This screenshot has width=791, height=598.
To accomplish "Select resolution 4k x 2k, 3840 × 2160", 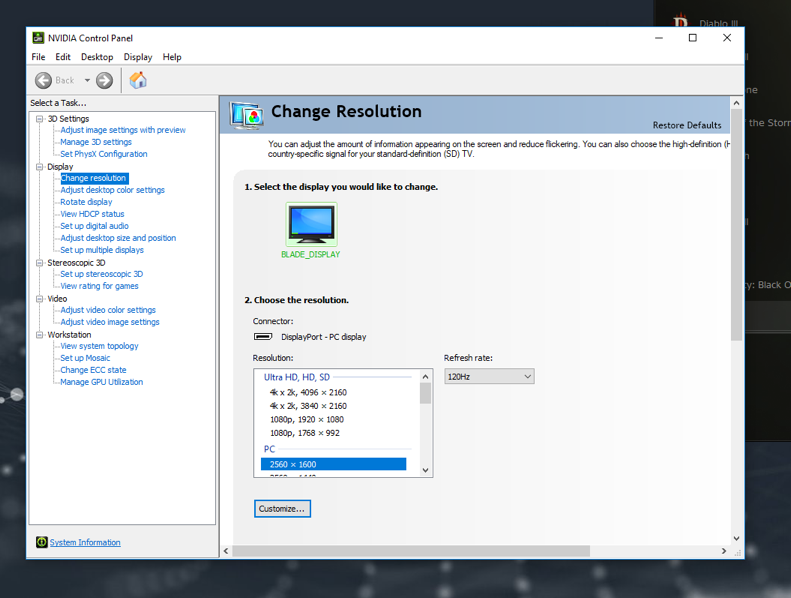I will tap(308, 406).
